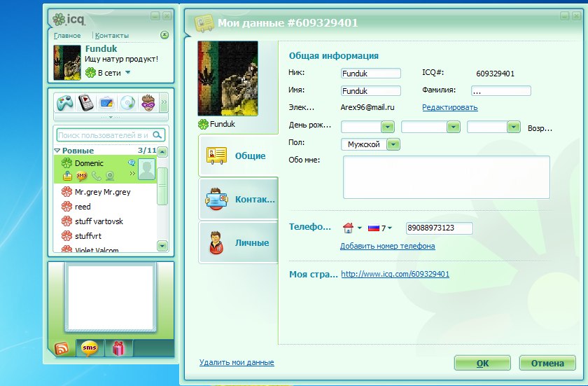Open the third birthday dropdown
588x386 pixels.
[x=513, y=127]
